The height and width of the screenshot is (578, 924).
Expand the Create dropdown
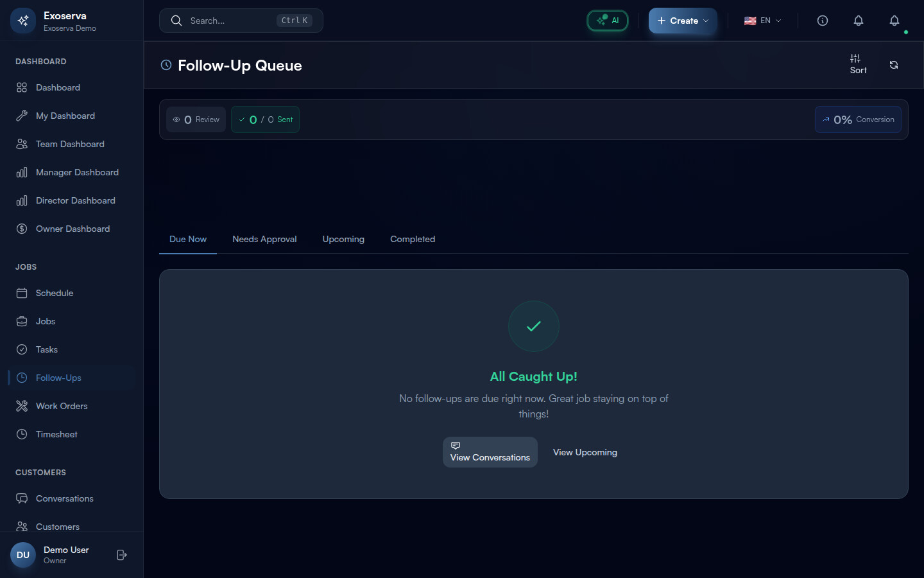[x=683, y=21]
